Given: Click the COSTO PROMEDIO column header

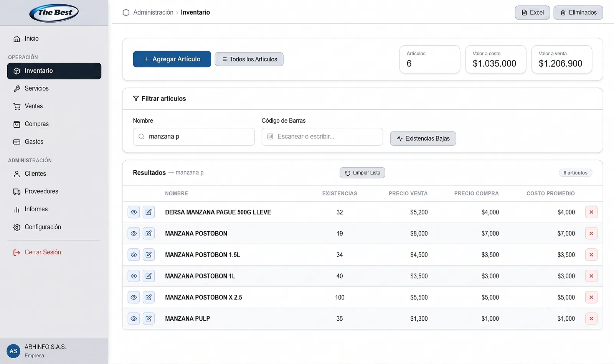Looking at the screenshot, I should coord(551,193).
